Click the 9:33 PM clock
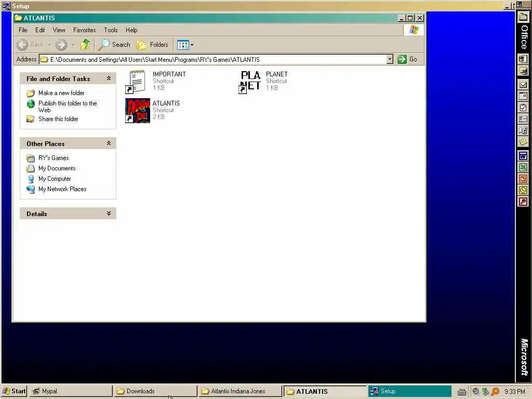 point(514,392)
